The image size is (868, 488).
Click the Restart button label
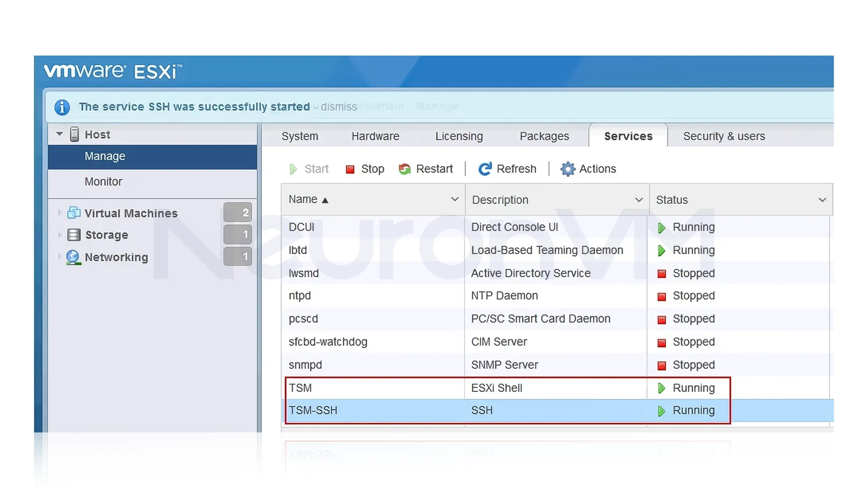click(x=434, y=169)
